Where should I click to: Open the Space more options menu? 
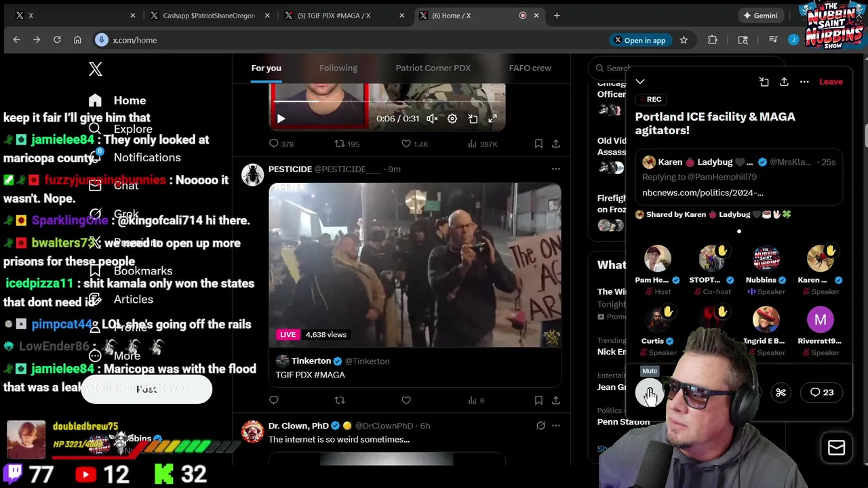(804, 81)
